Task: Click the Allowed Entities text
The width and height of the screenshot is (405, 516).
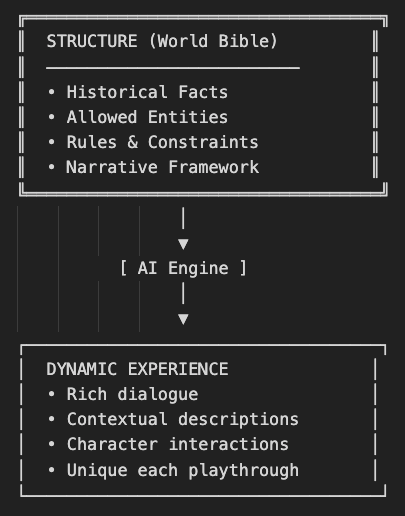Action: click(147, 117)
